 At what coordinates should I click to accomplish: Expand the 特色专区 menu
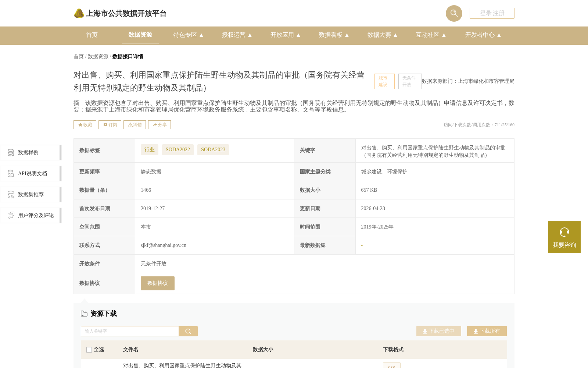tap(189, 35)
